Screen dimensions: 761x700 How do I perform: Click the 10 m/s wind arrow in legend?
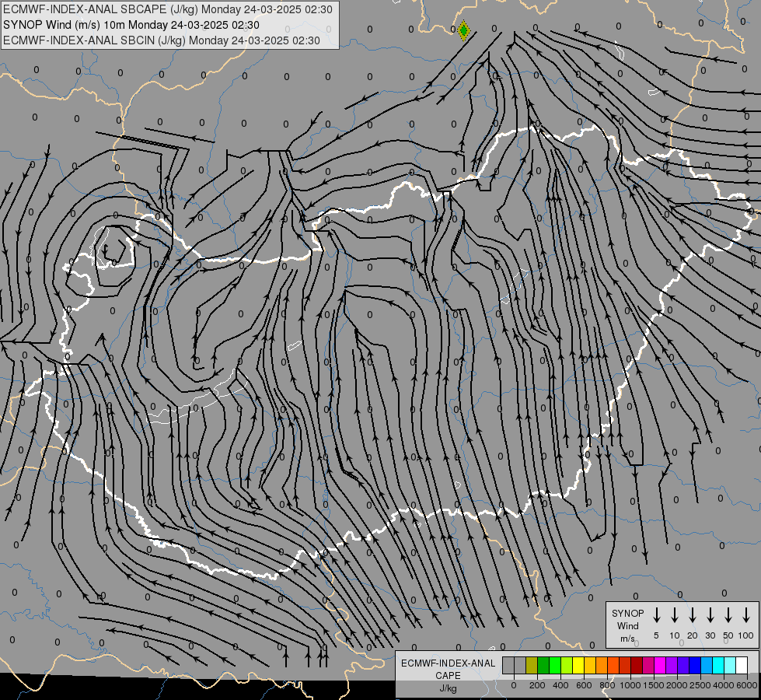pos(675,615)
